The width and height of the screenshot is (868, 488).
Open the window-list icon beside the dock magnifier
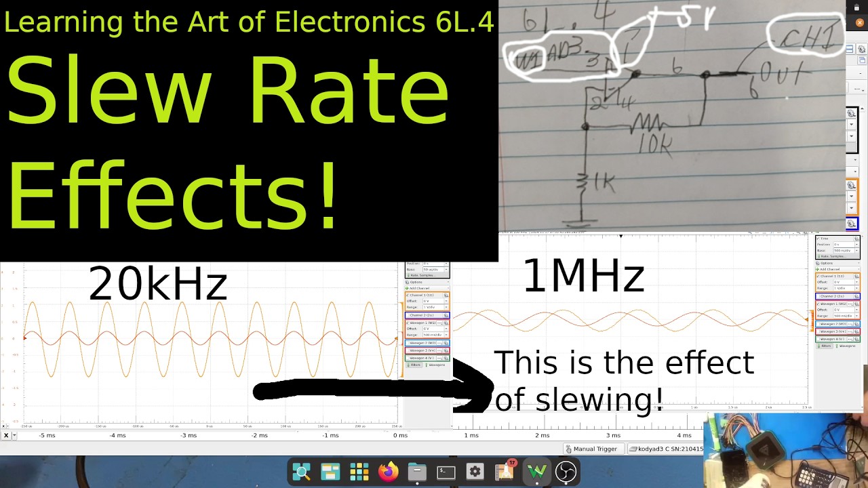pos(330,472)
